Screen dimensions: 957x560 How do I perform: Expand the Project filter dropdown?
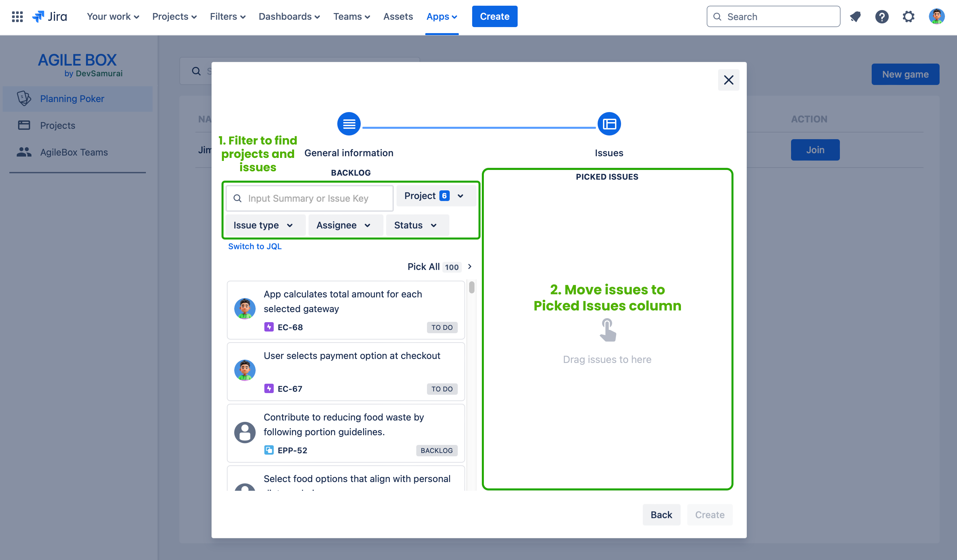pyautogui.click(x=436, y=196)
